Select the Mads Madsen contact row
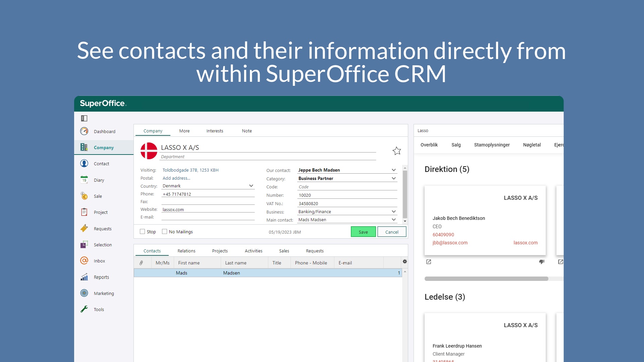Image resolution: width=644 pixels, height=362 pixels. pyautogui.click(x=268, y=273)
